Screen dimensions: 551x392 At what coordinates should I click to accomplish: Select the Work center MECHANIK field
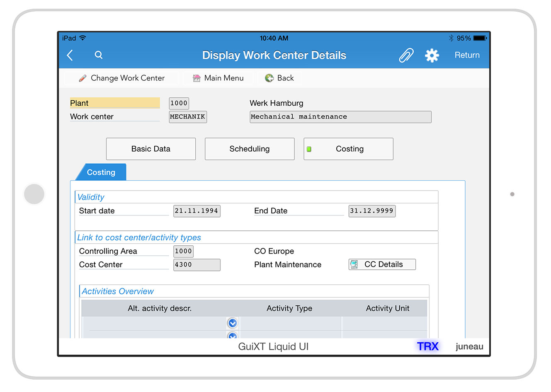pos(187,117)
